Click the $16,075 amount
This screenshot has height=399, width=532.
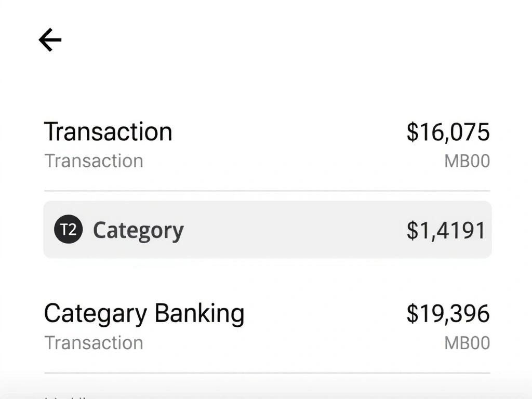pyautogui.click(x=448, y=132)
